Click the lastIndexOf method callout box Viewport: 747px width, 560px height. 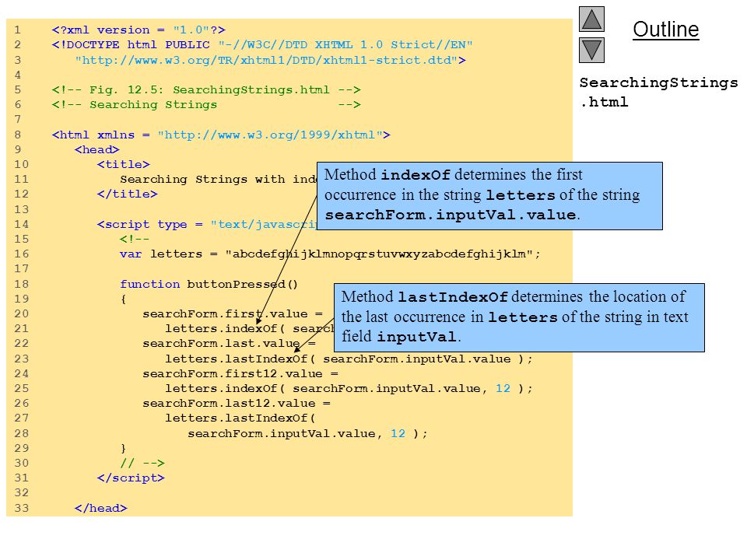pyautogui.click(x=519, y=317)
